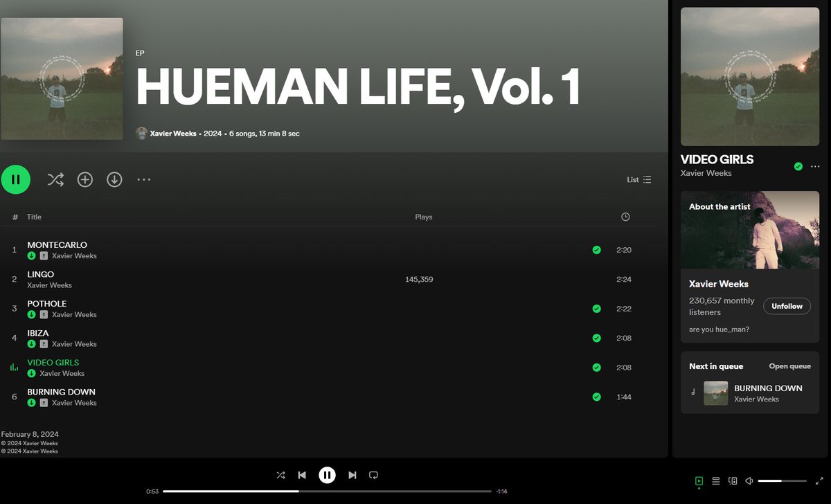This screenshot has height=504, width=831.
Task: Click BURNING DOWN queue thumbnail
Action: pyautogui.click(x=715, y=393)
